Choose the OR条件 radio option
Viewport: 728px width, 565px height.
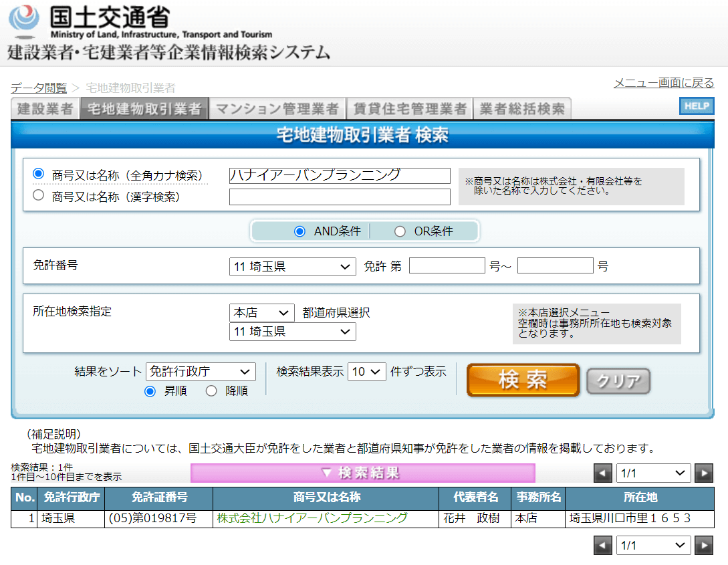click(x=400, y=231)
